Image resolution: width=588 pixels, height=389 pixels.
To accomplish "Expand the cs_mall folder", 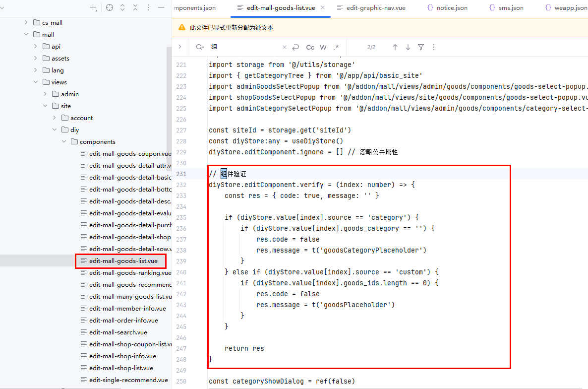I will coord(26,23).
